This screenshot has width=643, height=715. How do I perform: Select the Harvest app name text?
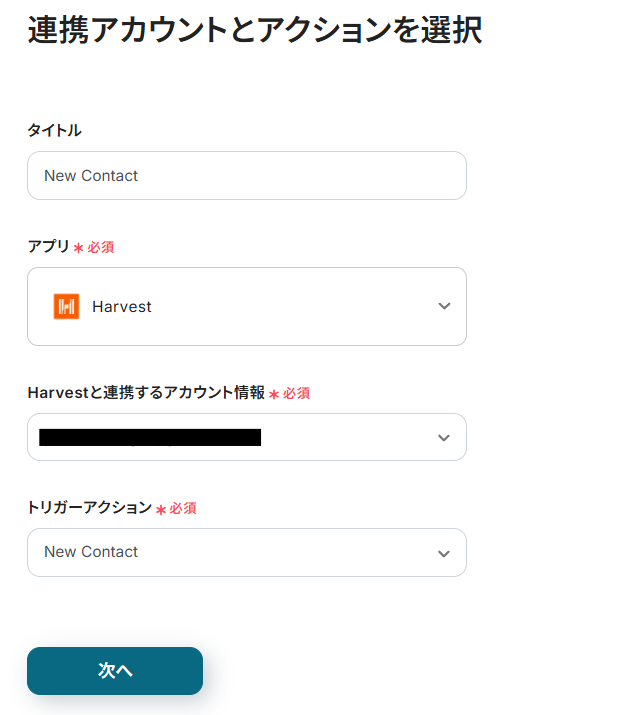pyautogui.click(x=122, y=307)
